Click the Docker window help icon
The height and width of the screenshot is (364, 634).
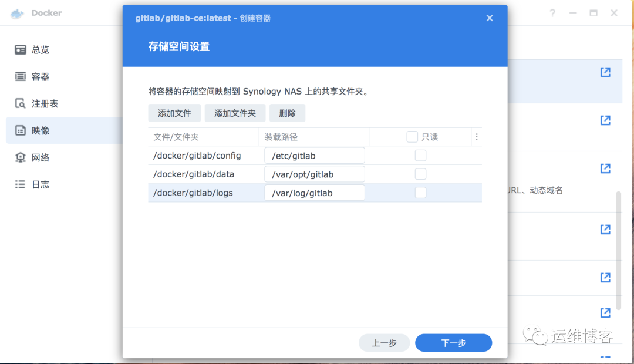pos(552,13)
